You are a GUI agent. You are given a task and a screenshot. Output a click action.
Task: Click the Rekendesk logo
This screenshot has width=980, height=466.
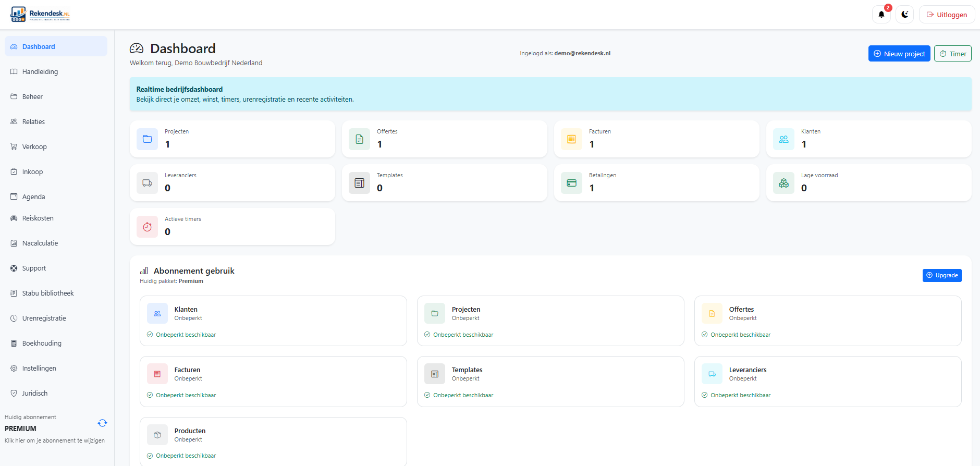click(x=40, y=14)
